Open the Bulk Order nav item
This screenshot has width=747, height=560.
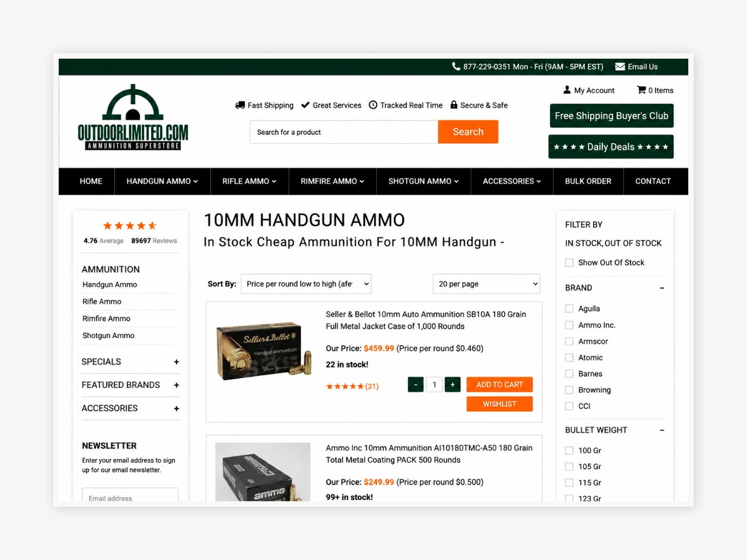click(588, 181)
